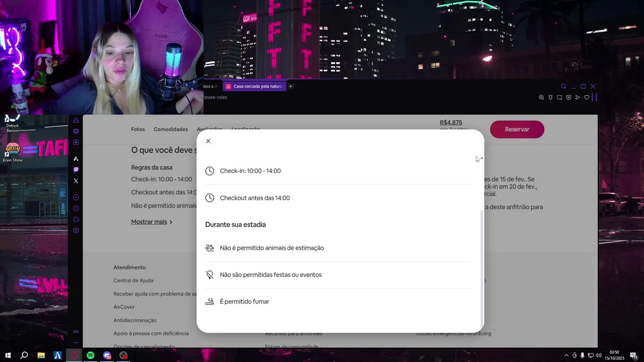Open the GX Corner icon in sidebar

pyautogui.click(x=76, y=331)
